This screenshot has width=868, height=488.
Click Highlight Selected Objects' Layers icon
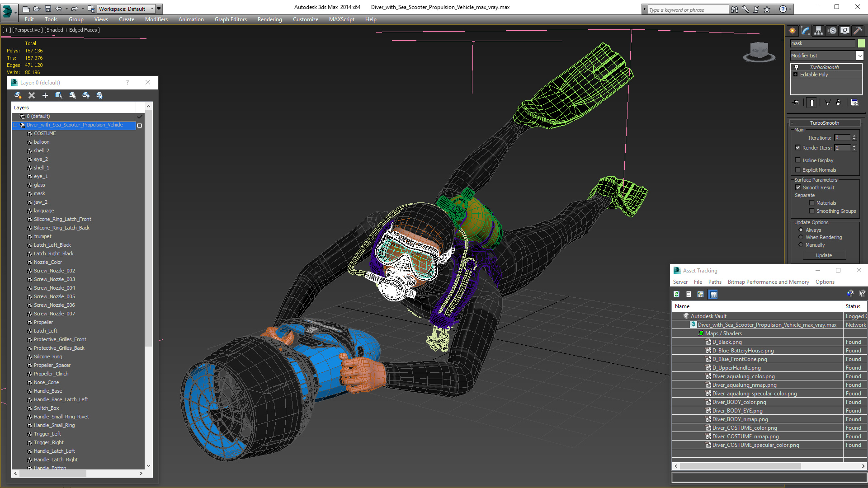(72, 95)
